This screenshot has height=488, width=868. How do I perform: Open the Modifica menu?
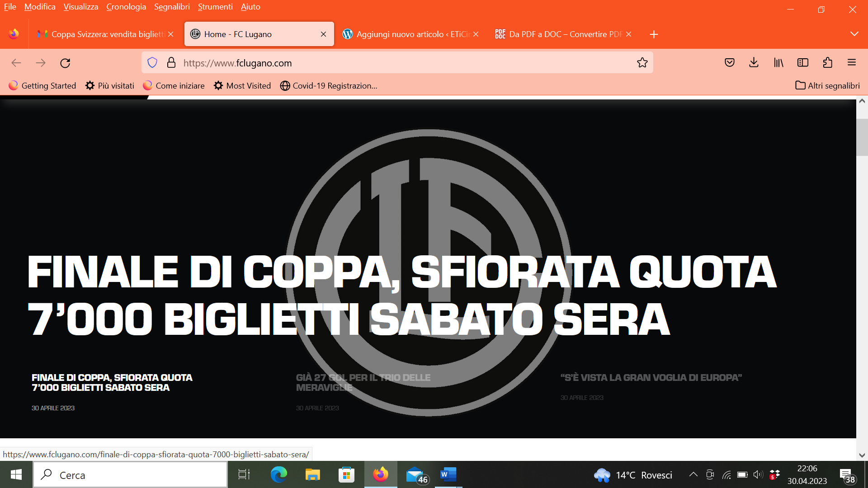(40, 7)
